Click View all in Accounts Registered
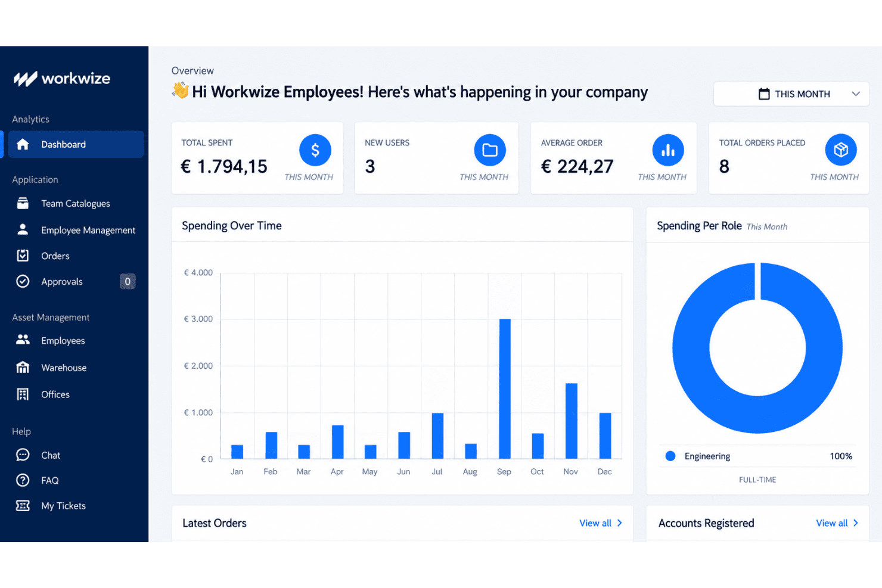 tap(832, 523)
